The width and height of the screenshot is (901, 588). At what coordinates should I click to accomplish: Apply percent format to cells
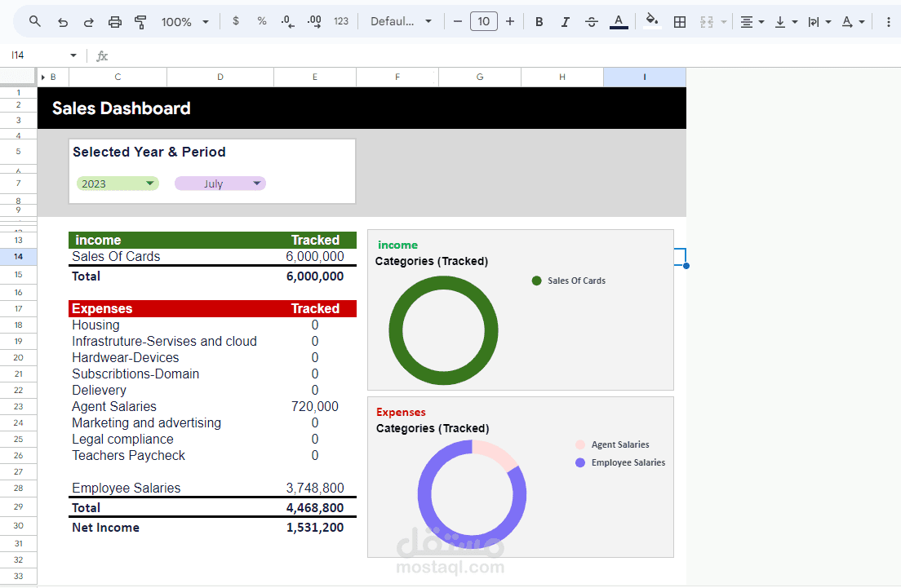[x=262, y=21]
